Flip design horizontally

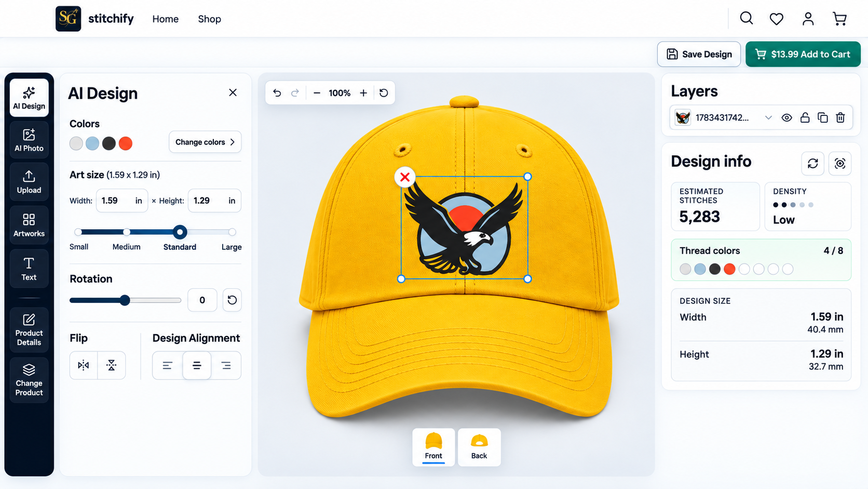click(x=84, y=365)
